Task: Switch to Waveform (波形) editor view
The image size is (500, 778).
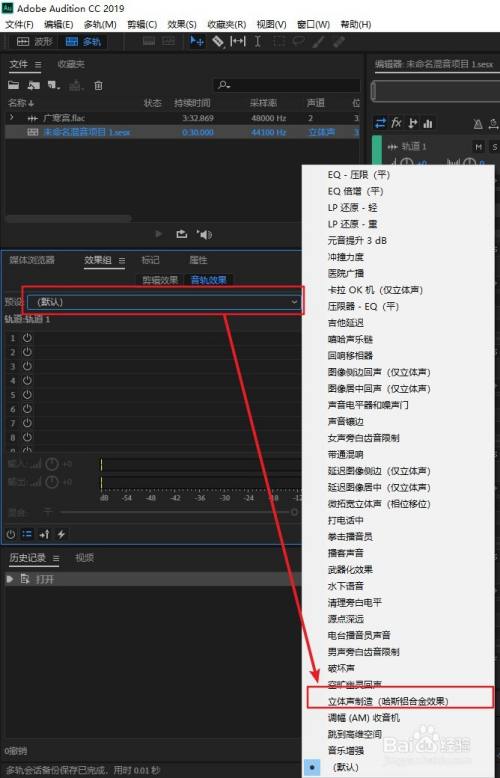Action: [34, 42]
